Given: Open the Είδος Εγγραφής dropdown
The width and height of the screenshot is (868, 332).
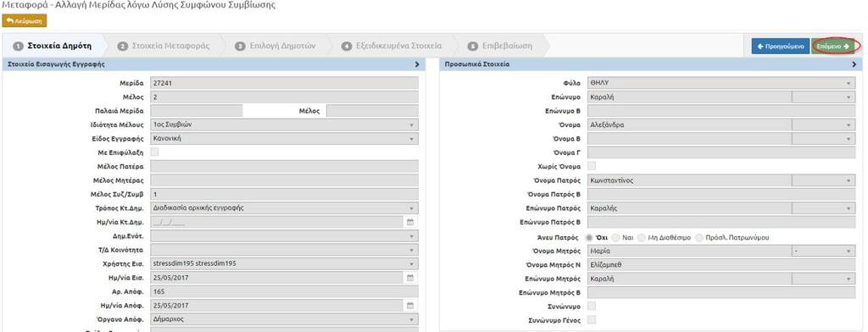Looking at the screenshot, I should point(285,138).
